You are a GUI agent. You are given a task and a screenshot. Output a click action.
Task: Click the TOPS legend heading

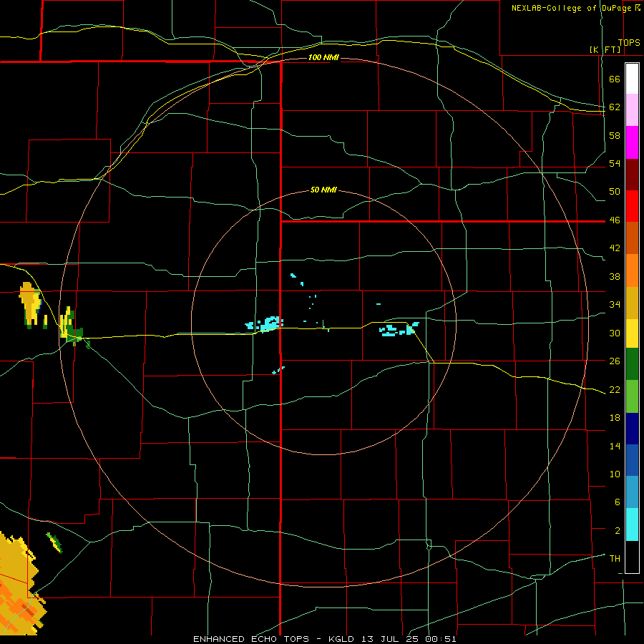[629, 42]
